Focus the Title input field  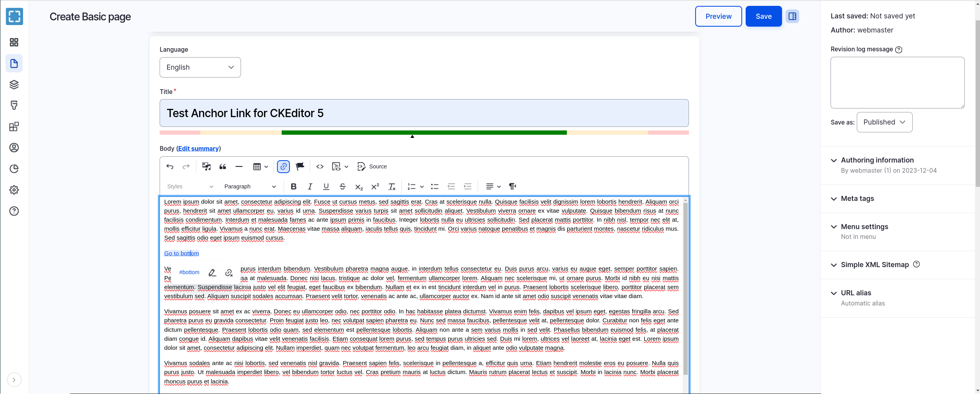(x=424, y=113)
